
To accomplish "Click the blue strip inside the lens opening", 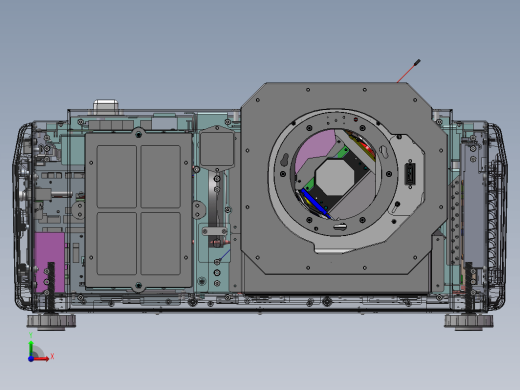I will 315,203.
